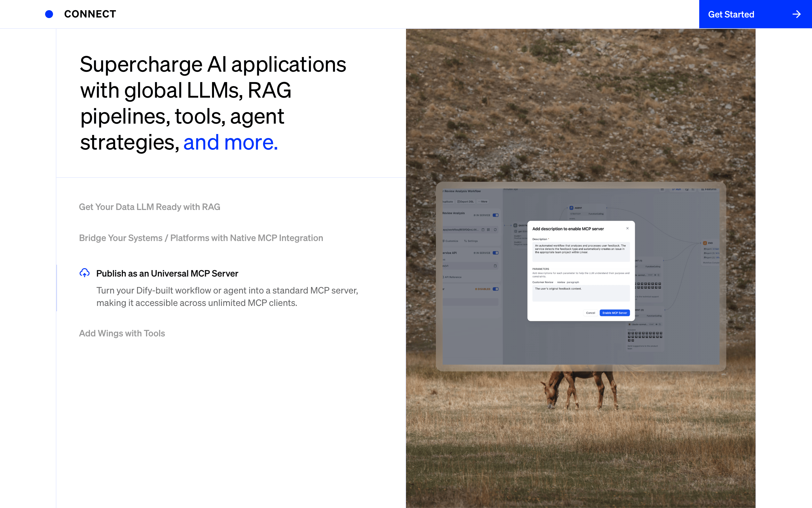Click Customize under Review Analysis
The width and height of the screenshot is (812, 508).
pos(450,241)
